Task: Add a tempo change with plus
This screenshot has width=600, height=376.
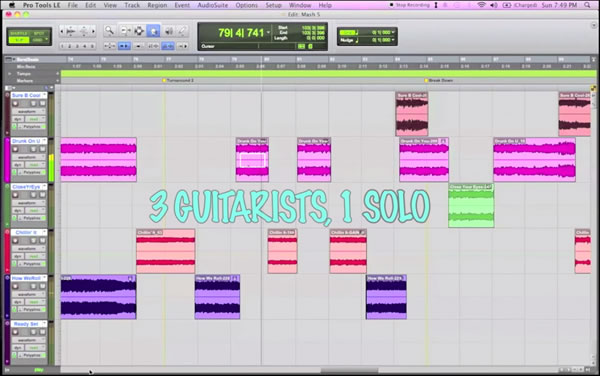Action: tap(58, 73)
